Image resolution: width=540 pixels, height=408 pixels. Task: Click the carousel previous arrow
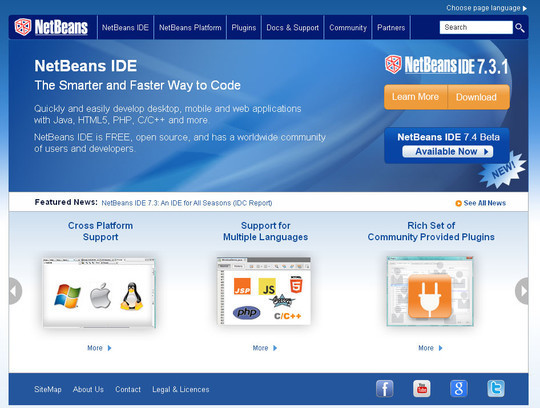pyautogui.click(x=15, y=291)
